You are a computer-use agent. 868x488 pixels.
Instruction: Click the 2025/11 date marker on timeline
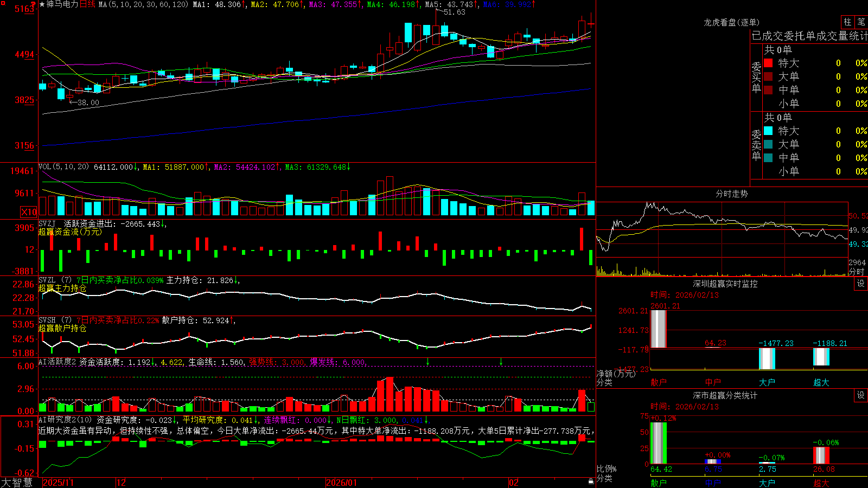click(58, 483)
